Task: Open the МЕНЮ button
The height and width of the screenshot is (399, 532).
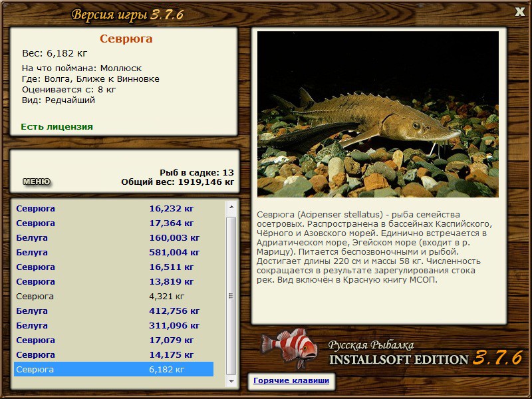Action: click(37, 182)
